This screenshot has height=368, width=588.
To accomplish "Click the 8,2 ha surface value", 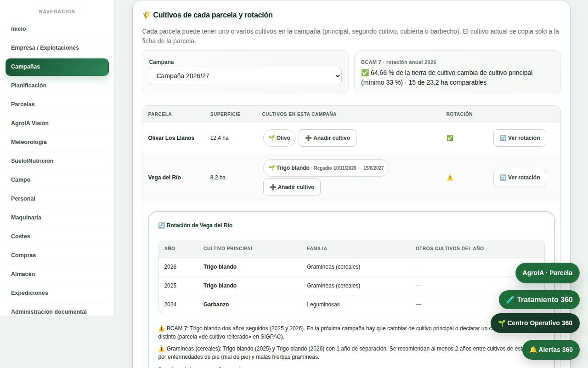I will coord(218,178).
